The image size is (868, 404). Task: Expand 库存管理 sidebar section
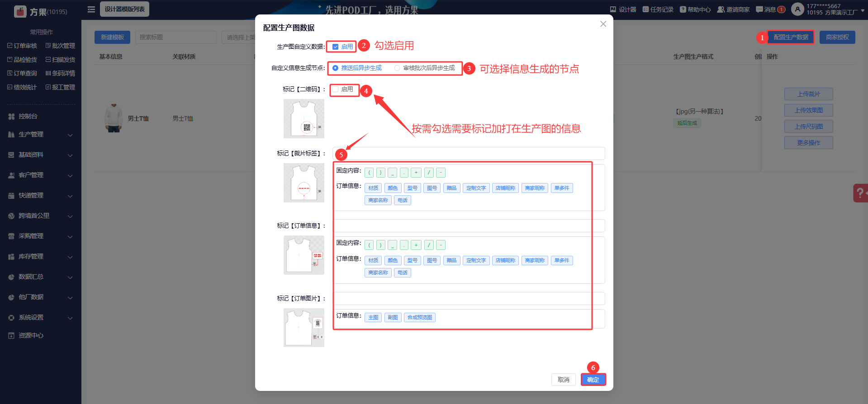click(41, 256)
